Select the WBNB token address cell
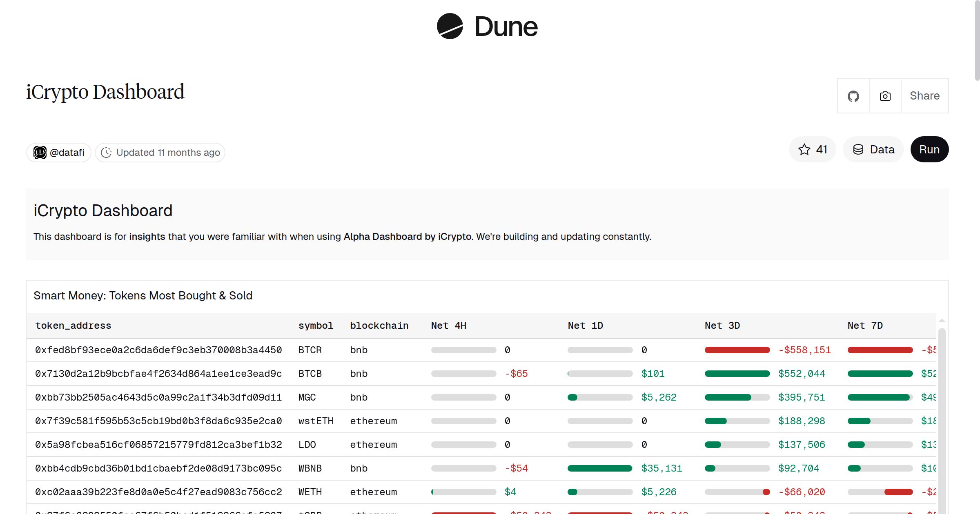The image size is (980, 514). [x=158, y=468]
